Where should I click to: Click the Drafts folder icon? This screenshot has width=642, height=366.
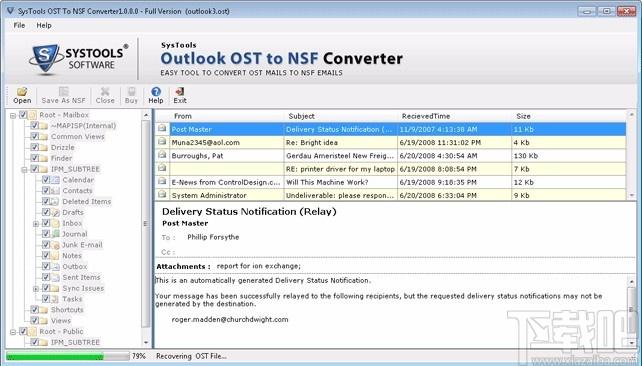pyautogui.click(x=55, y=212)
